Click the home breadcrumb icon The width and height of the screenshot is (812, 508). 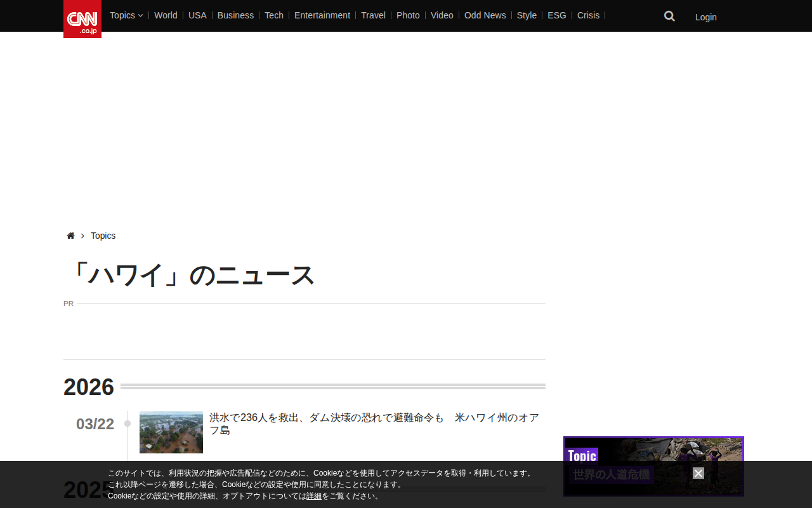(x=70, y=236)
